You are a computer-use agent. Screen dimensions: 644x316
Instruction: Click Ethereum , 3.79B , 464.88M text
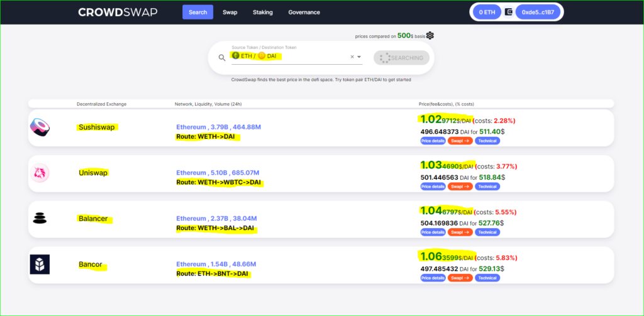[x=218, y=128]
